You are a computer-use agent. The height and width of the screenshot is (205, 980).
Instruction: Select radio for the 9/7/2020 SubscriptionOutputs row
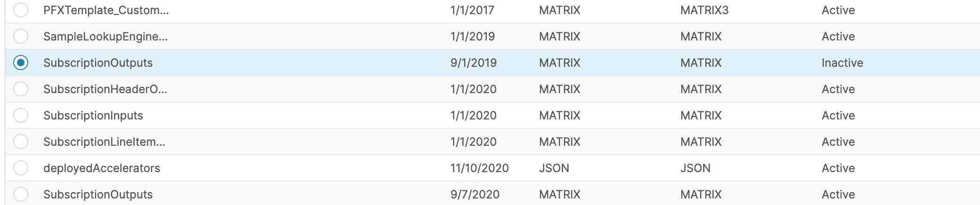(21, 194)
